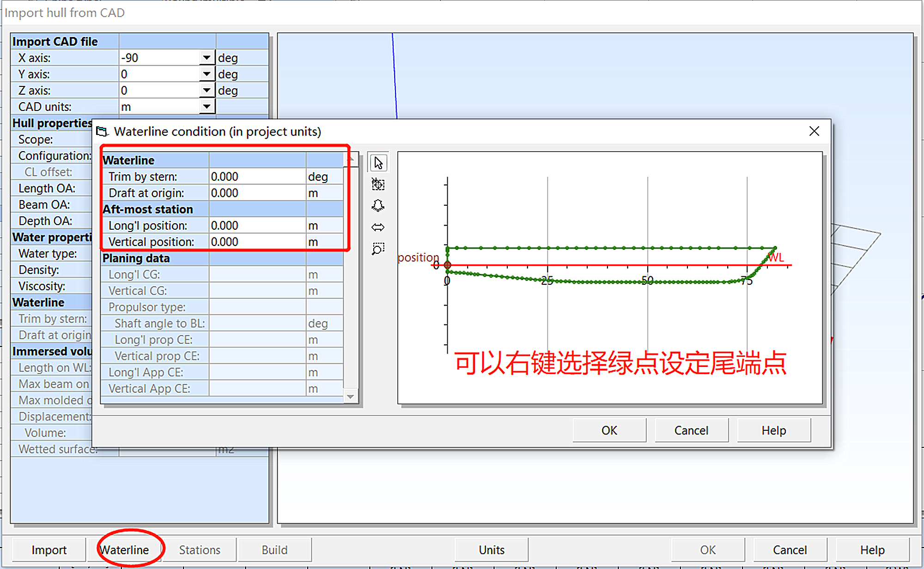The height and width of the screenshot is (569, 924).
Task: Select the zoom window magnifier tool
Action: tap(377, 249)
